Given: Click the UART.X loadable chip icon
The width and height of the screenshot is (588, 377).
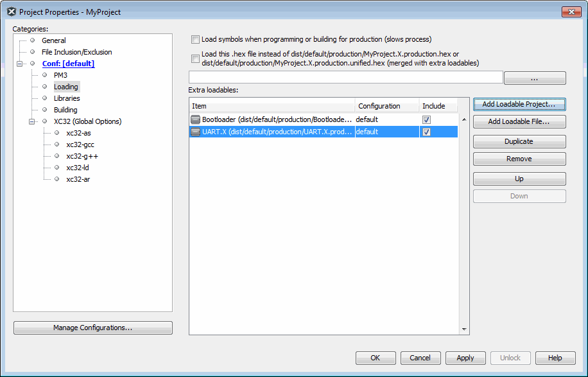Looking at the screenshot, I should point(196,132).
